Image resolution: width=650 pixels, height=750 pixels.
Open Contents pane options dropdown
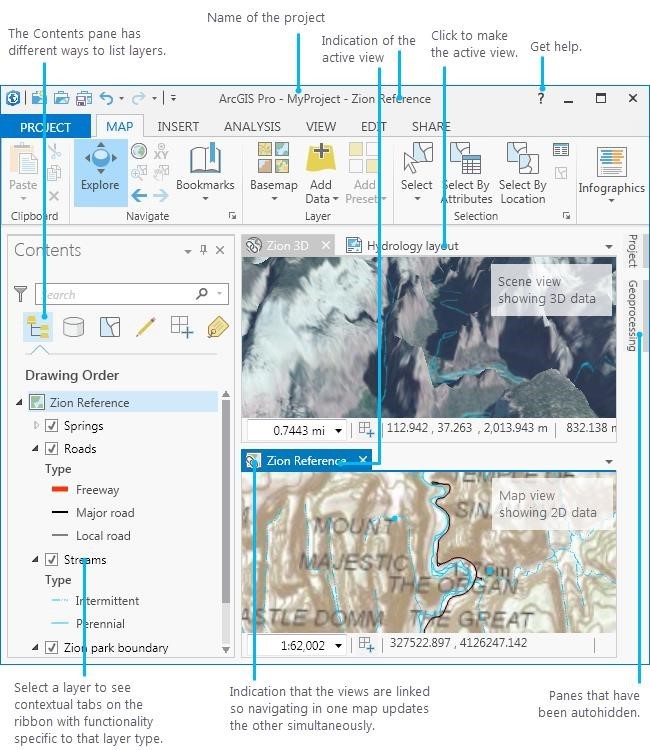coord(187,251)
